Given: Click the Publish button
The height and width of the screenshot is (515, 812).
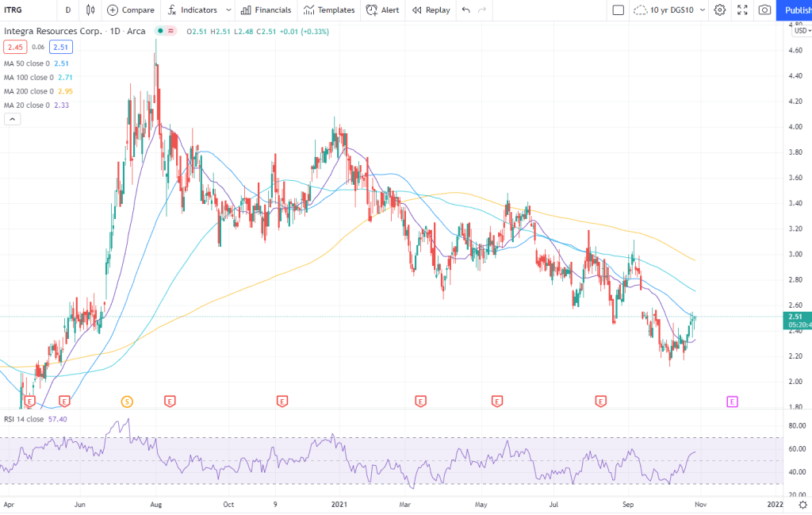Looking at the screenshot, I should coord(794,10).
